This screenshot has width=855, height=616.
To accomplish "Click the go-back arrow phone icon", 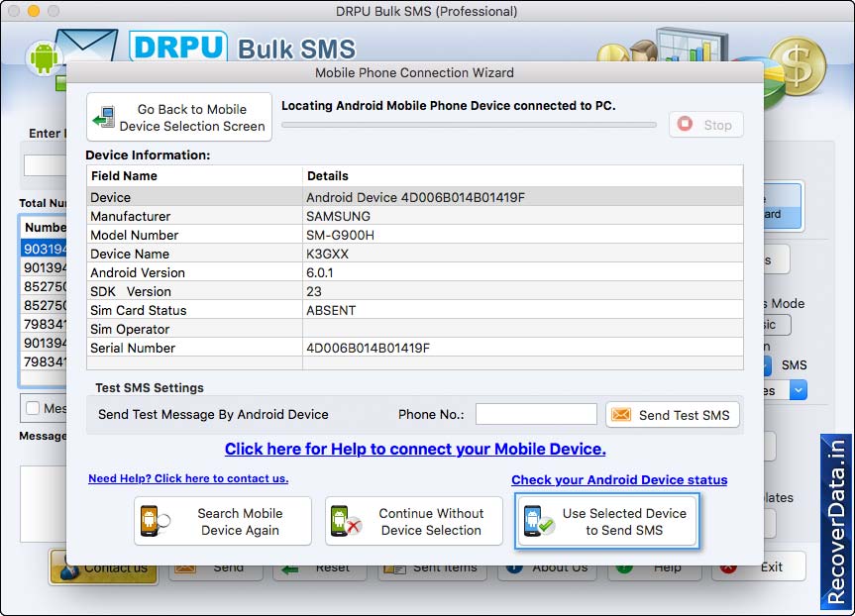I will click(104, 117).
